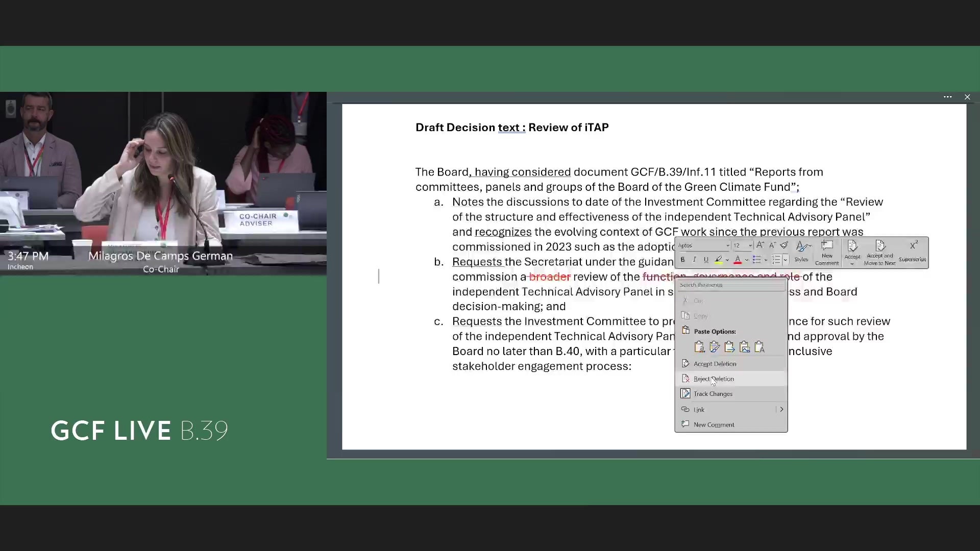Open the three-dots options of shared window
Image resolution: width=980 pixels, height=551 pixels.
point(948,97)
